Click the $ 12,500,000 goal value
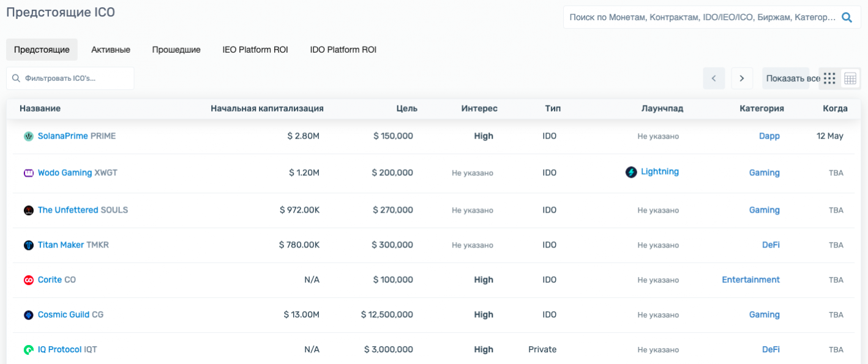Image resolution: width=868 pixels, height=364 pixels. click(x=387, y=315)
